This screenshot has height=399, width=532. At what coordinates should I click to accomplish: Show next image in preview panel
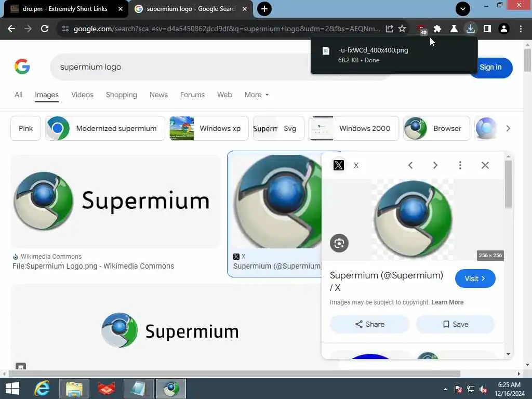tap(435, 165)
